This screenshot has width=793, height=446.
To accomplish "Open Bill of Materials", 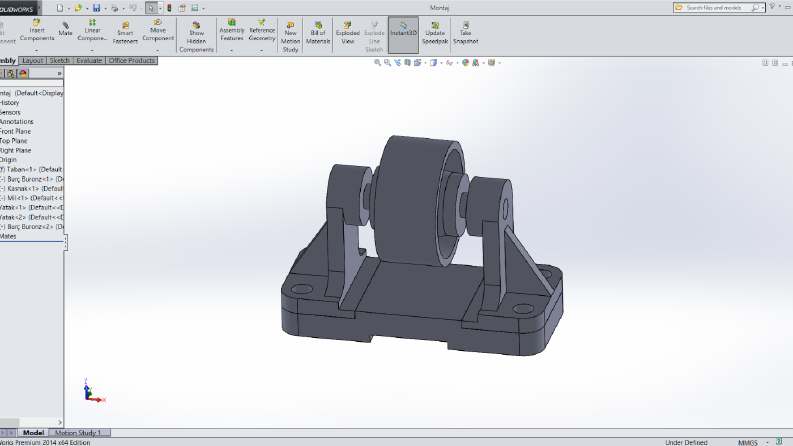I will pyautogui.click(x=318, y=33).
